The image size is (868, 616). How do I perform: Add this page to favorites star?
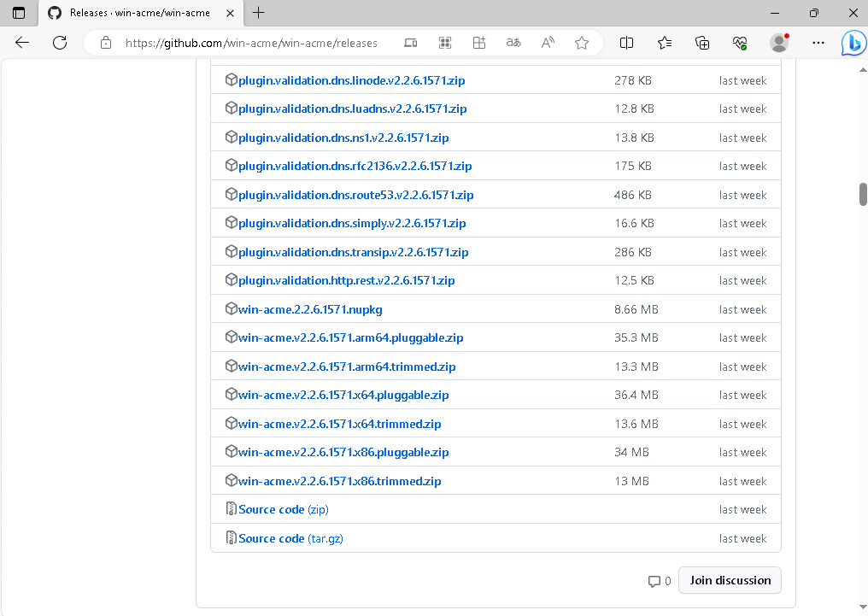(x=582, y=43)
